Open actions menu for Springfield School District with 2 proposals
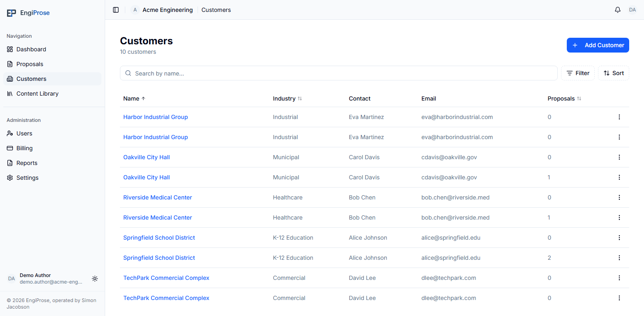Image resolution: width=644 pixels, height=316 pixels. [x=619, y=258]
